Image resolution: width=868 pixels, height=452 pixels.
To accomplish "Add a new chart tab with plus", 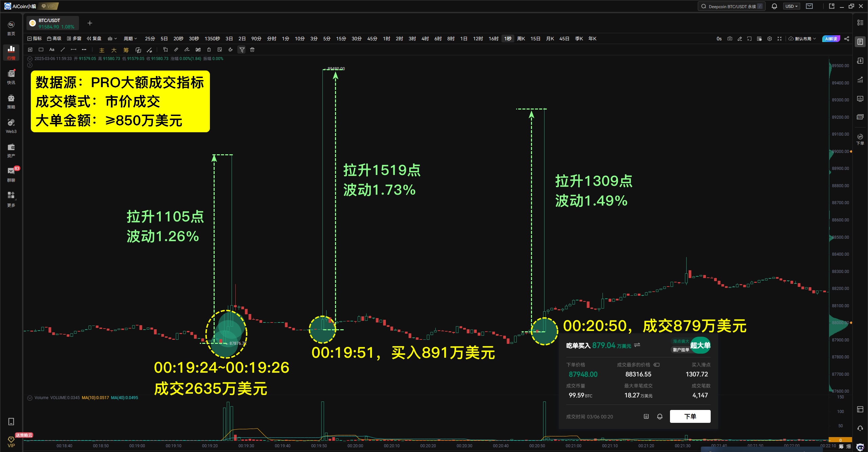I will (90, 23).
